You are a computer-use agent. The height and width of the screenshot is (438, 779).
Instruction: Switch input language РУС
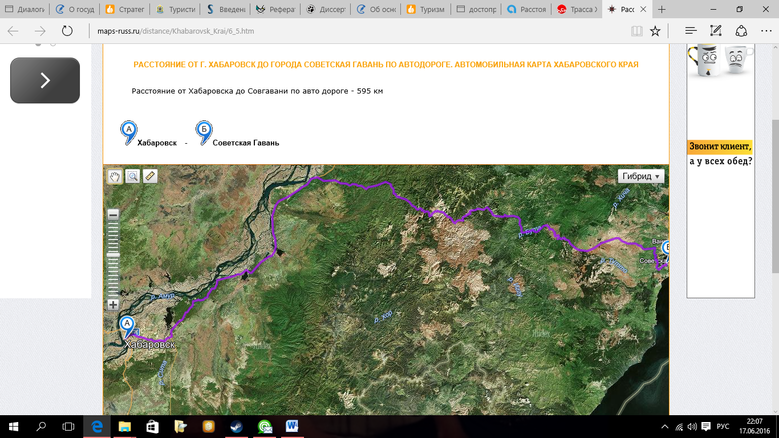tap(723, 427)
